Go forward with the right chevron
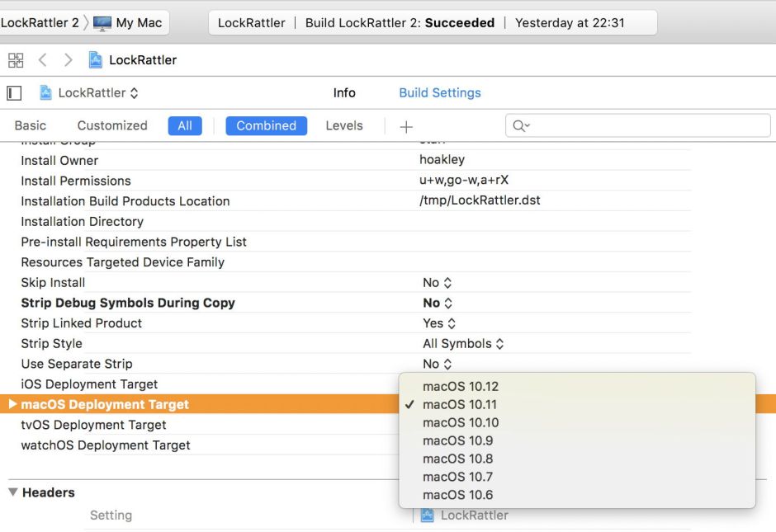Image resolution: width=776 pixels, height=532 pixels. click(69, 60)
